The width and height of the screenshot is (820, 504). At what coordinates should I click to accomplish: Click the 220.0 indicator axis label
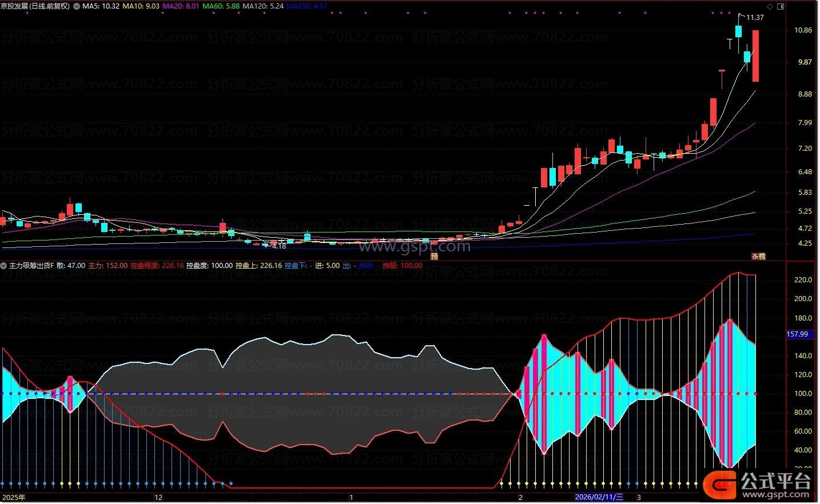coord(803,280)
